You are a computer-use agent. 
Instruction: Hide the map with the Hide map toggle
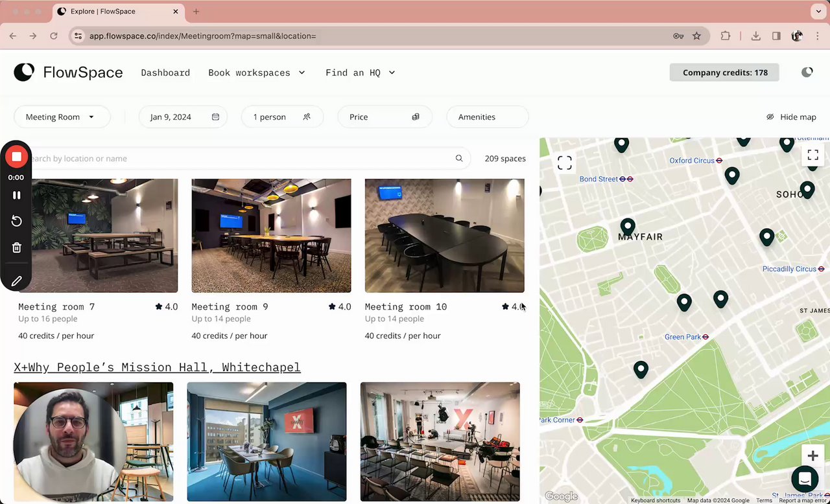point(791,117)
